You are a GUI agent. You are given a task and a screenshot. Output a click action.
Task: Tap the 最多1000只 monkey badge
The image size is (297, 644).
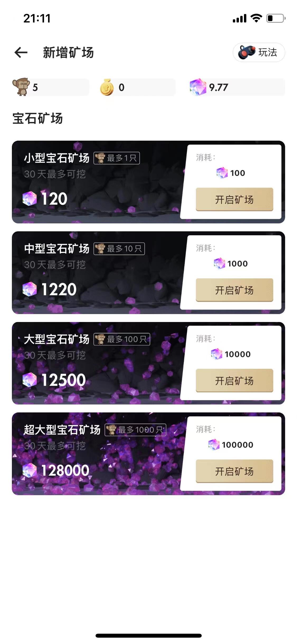135,430
